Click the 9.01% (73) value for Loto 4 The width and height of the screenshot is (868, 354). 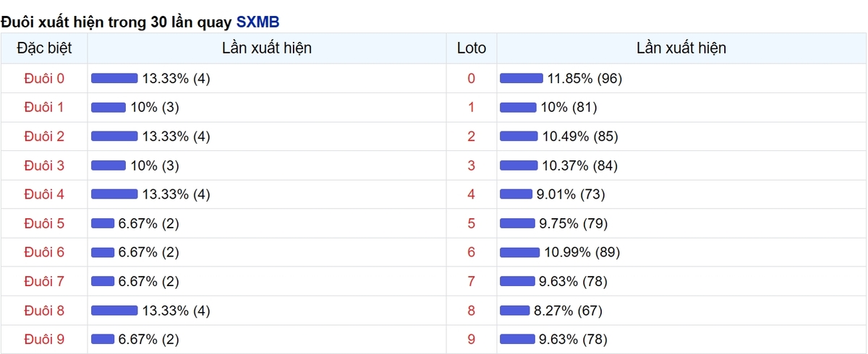(571, 194)
